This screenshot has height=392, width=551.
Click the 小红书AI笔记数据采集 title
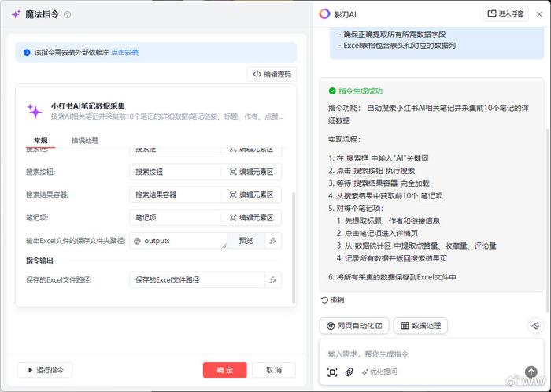88,105
